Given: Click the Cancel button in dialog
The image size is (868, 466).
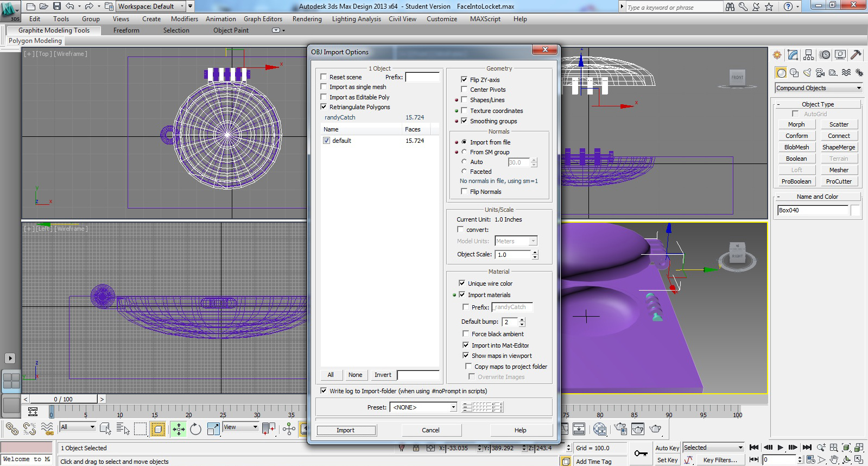Looking at the screenshot, I should 431,430.
